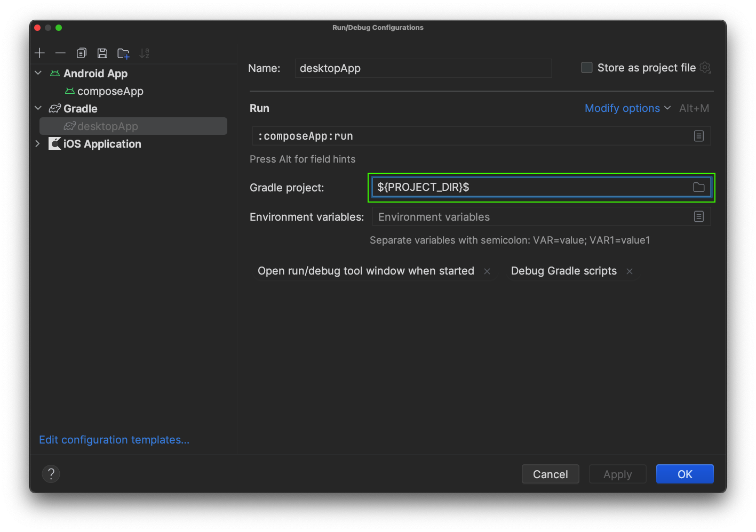Remove the 'Debug Gradle scripts' option chip
The height and width of the screenshot is (532, 756).
click(x=630, y=271)
